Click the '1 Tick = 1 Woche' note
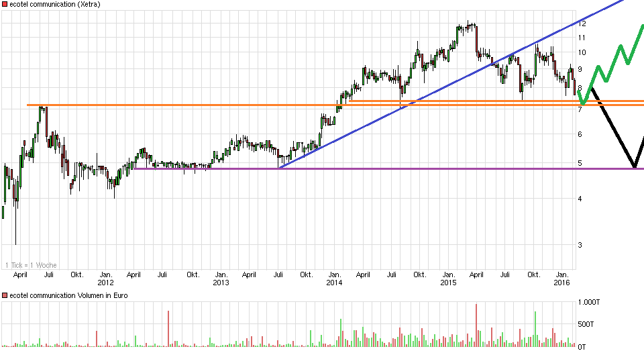Viewport: 644px width, 353px height. pyautogui.click(x=32, y=265)
